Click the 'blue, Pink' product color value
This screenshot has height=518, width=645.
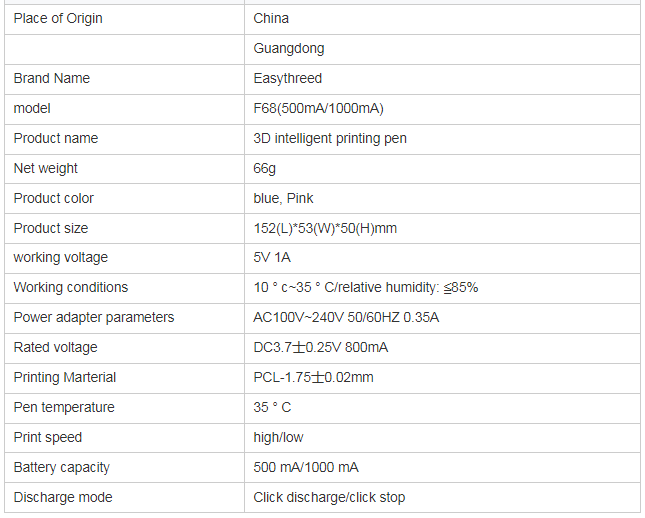[284, 198]
